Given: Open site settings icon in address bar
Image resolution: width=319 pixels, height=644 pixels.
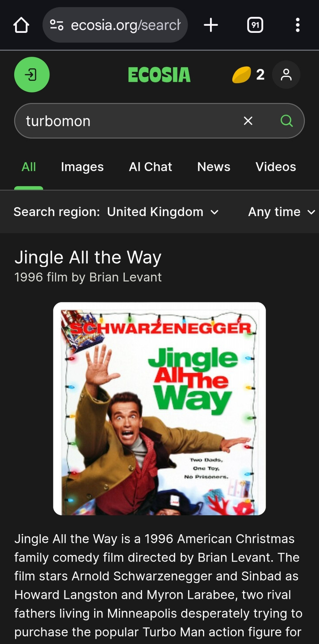Looking at the screenshot, I should pos(57,25).
